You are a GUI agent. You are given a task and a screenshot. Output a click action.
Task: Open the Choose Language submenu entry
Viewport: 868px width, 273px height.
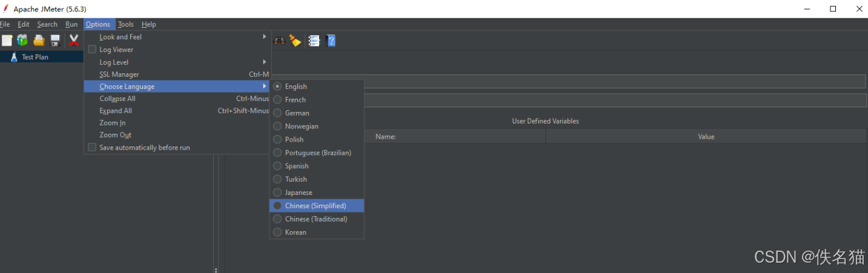point(177,87)
